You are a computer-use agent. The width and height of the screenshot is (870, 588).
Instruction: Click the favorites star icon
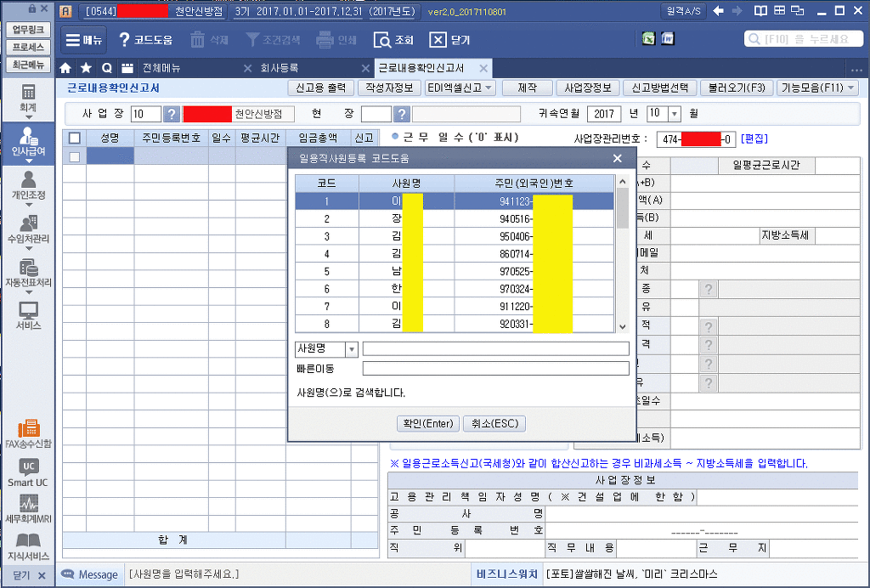(86, 68)
